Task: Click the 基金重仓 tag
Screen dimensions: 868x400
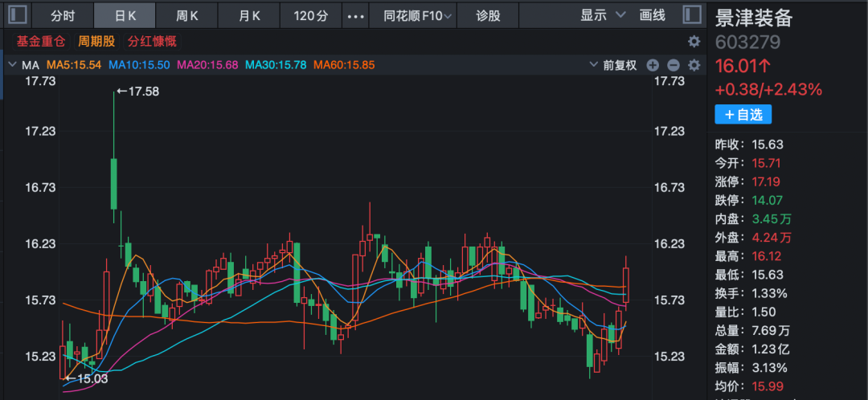Action: [40, 41]
